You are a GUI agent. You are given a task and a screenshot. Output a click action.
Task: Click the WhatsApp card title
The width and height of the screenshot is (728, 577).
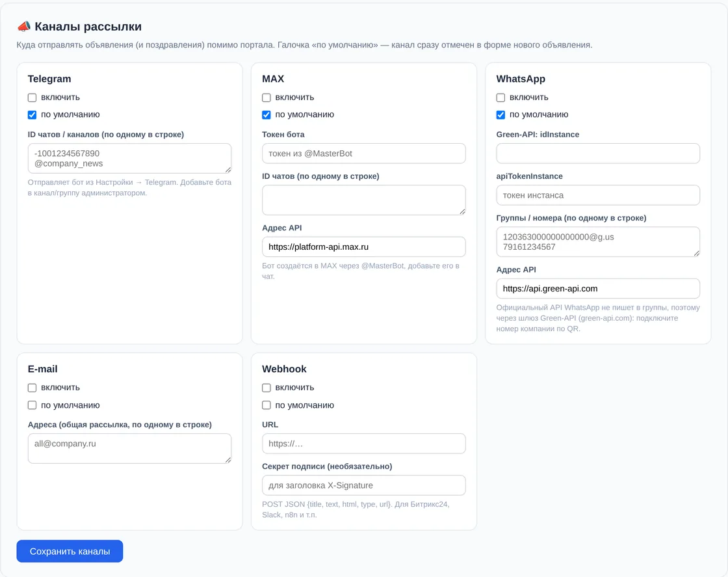521,79
